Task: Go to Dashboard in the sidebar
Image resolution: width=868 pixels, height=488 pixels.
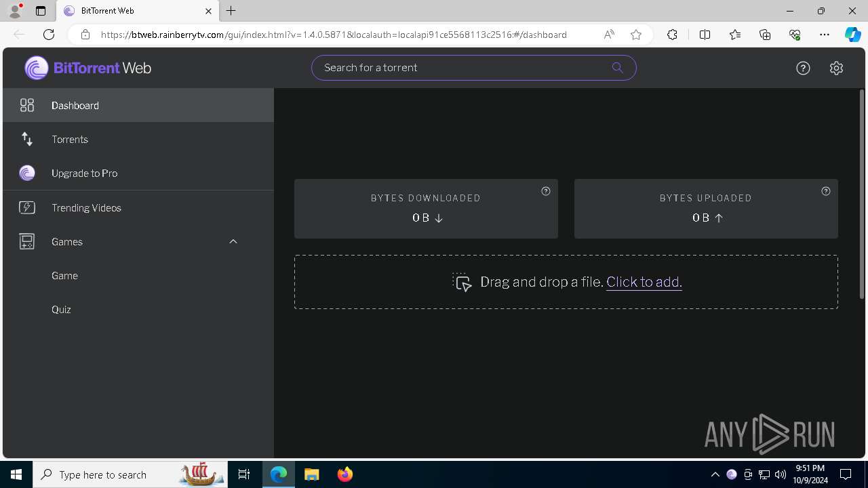Action: pyautogui.click(x=138, y=105)
